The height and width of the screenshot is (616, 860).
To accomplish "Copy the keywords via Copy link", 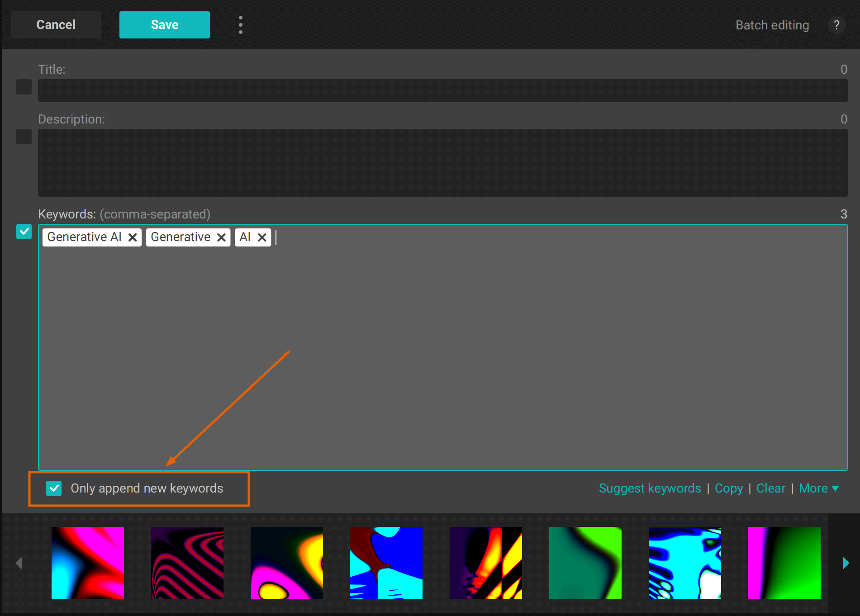I will pos(728,488).
